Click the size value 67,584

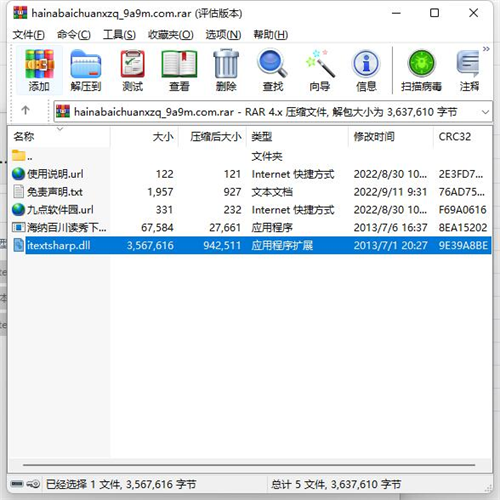coord(157,228)
